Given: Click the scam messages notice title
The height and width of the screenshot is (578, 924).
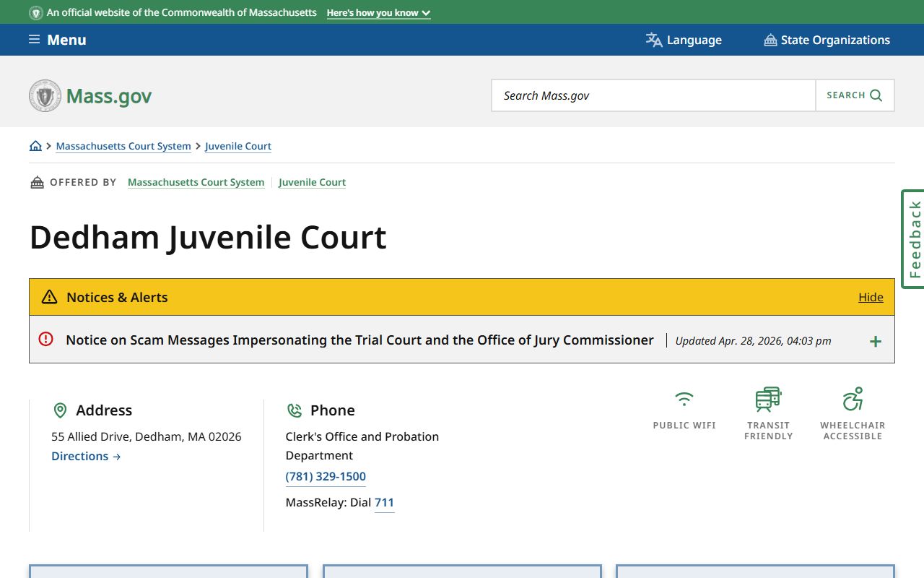Looking at the screenshot, I should point(359,340).
